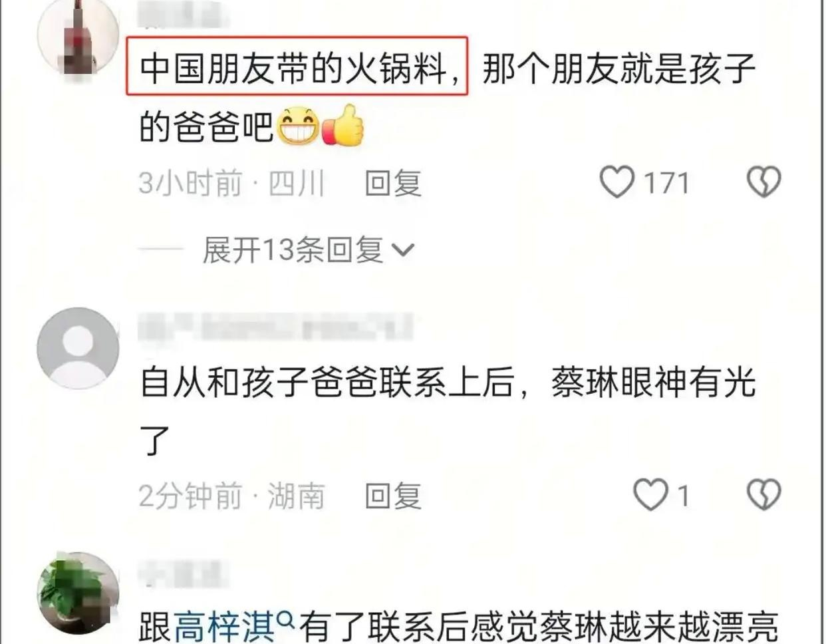Click the thumbs-up emoji in first comment

(x=343, y=124)
